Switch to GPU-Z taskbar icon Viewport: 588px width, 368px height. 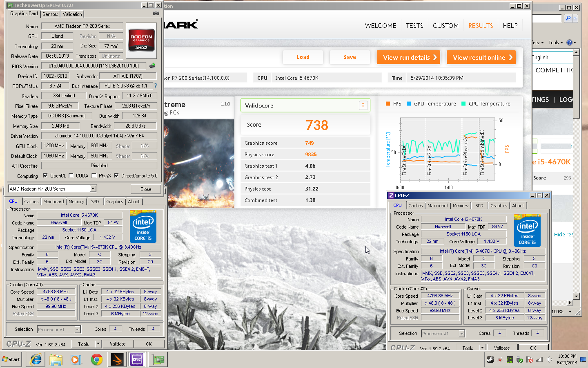(x=158, y=359)
